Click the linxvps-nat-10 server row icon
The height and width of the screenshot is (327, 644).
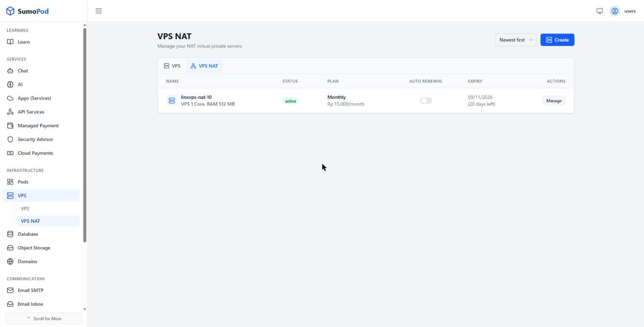[x=172, y=101]
